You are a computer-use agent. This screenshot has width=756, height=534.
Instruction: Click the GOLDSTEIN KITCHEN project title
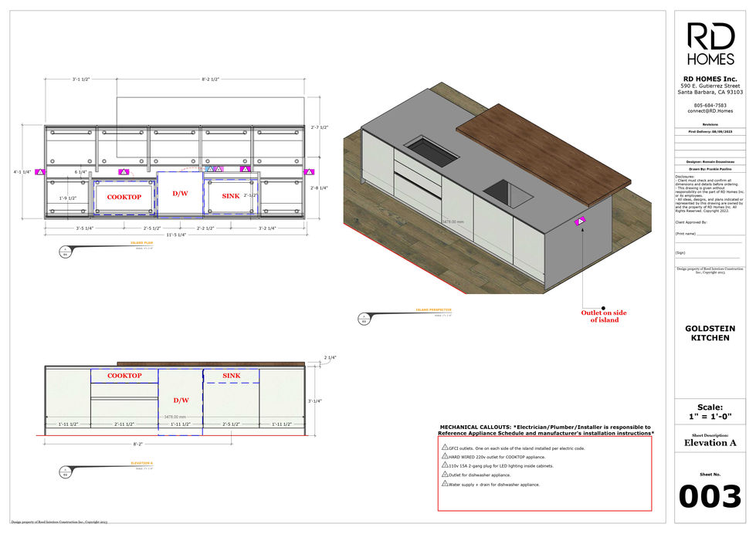pos(710,333)
